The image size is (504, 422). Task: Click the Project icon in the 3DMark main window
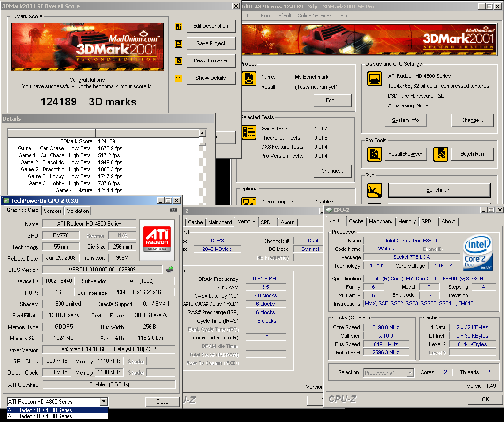point(249,79)
